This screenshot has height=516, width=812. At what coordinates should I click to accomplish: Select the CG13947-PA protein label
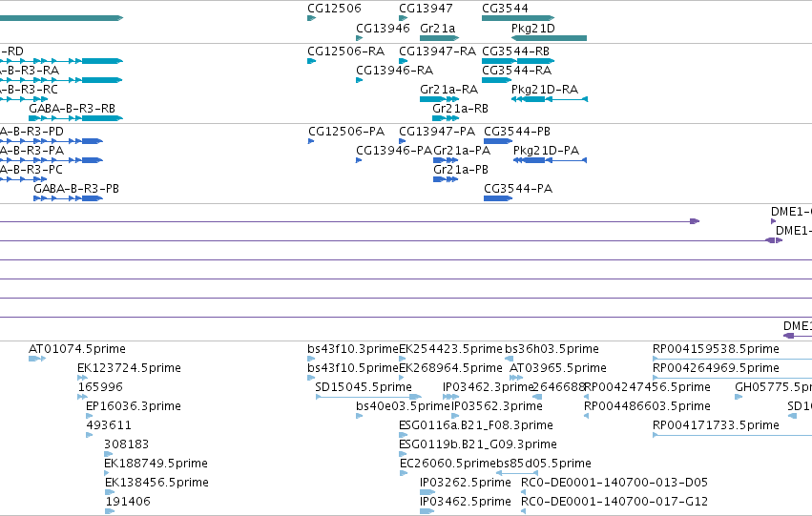(x=437, y=132)
